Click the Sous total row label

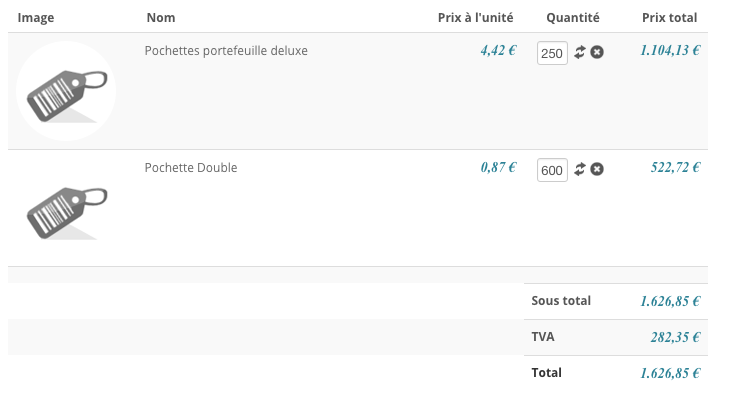[561, 301]
